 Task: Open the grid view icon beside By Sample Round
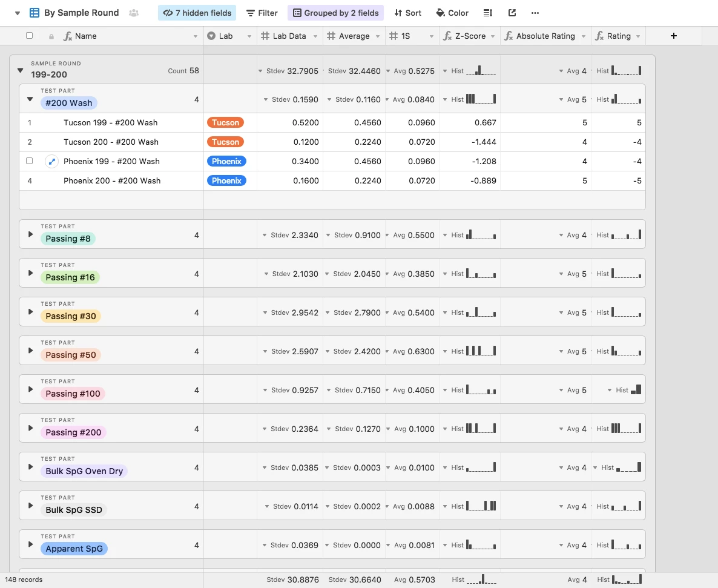[35, 13]
